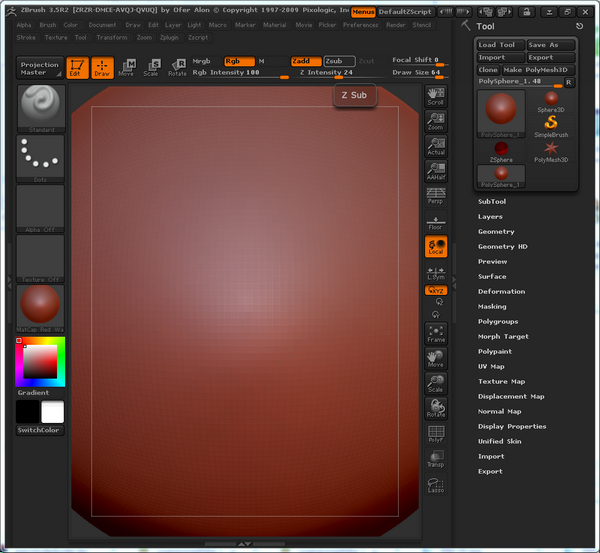Screen dimensions: 600x553
Task: Click the black secondary color swatch
Action: click(x=28, y=412)
